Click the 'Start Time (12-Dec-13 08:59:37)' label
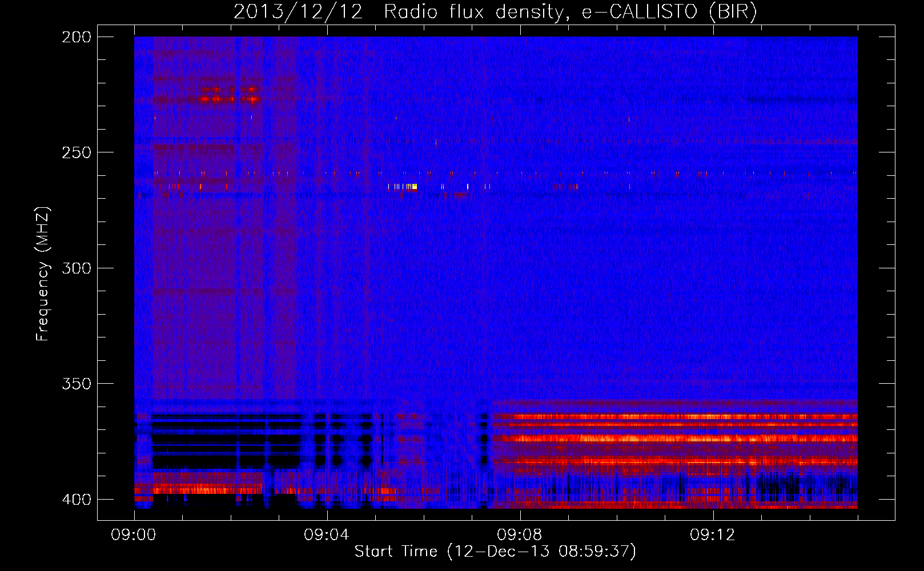The width and height of the screenshot is (924, 571). click(495, 552)
